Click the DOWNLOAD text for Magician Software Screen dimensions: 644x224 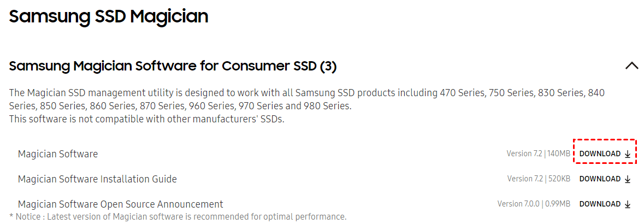[x=600, y=154]
